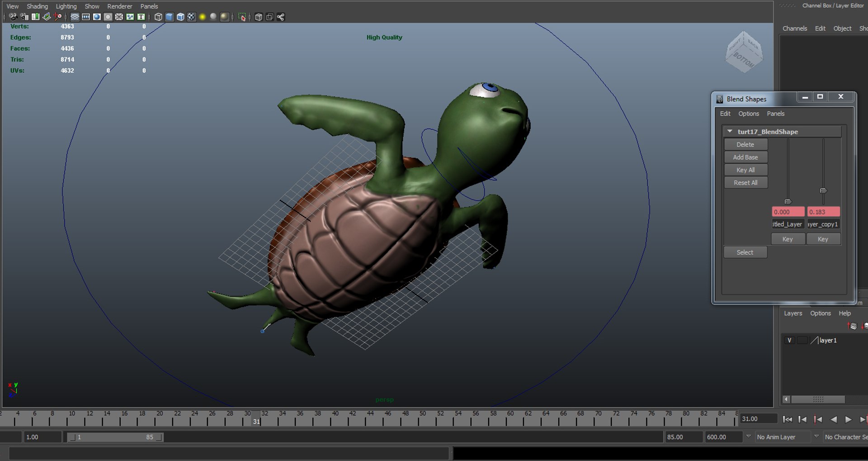Collapse the turt17_BlendShape section

coord(730,131)
